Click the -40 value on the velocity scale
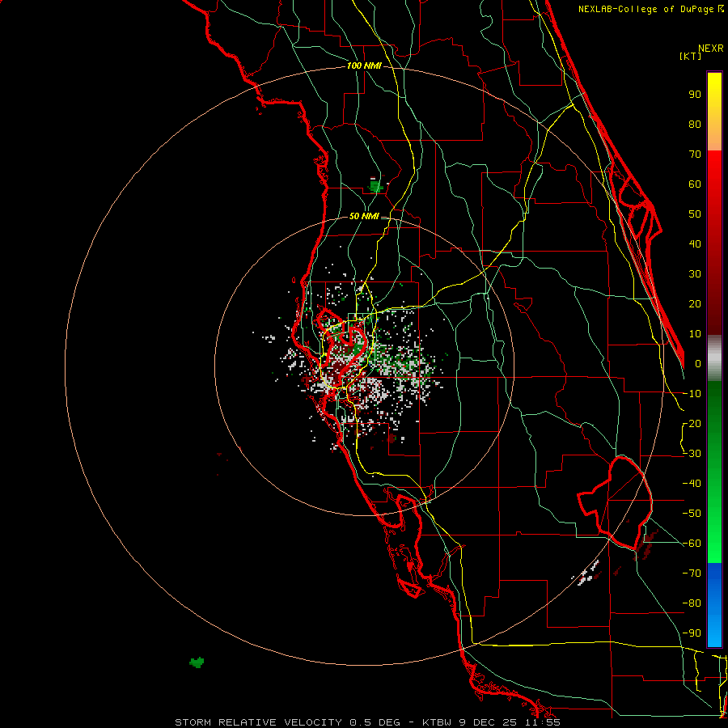 pos(692,484)
